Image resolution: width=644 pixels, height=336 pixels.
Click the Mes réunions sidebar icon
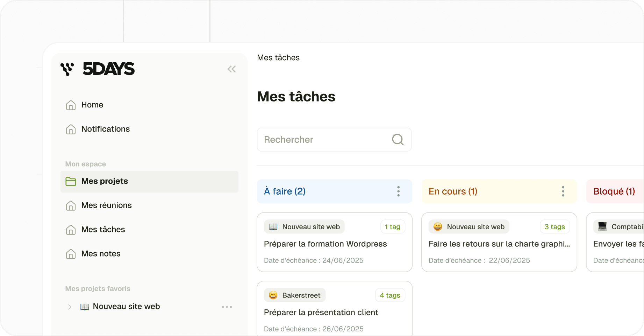pos(71,205)
